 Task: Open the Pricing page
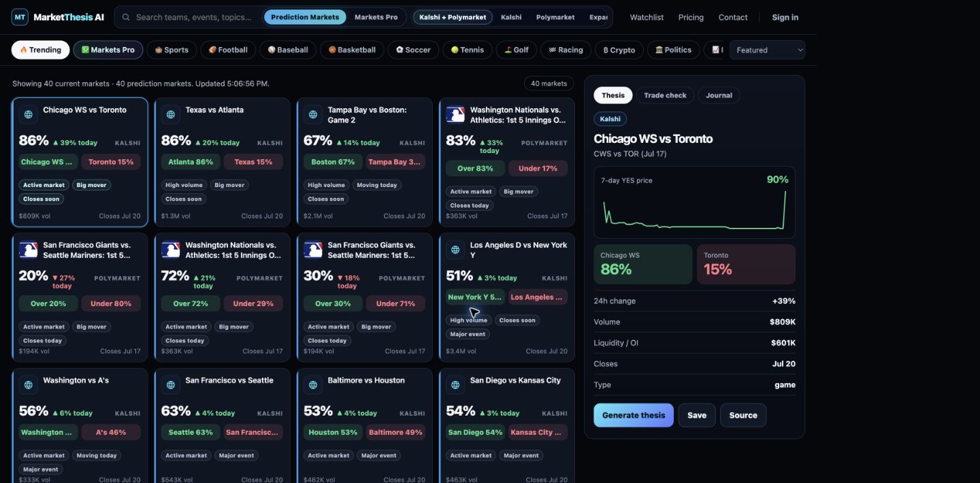point(691,17)
